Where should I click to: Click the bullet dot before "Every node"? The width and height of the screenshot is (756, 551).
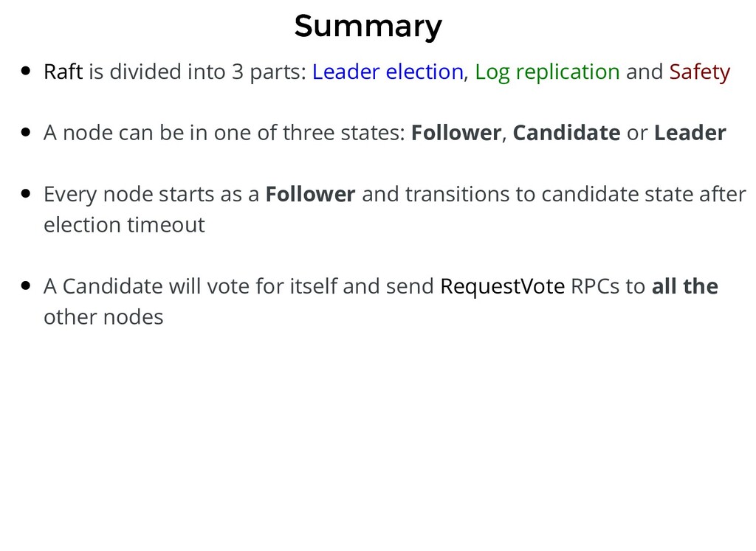27,195
